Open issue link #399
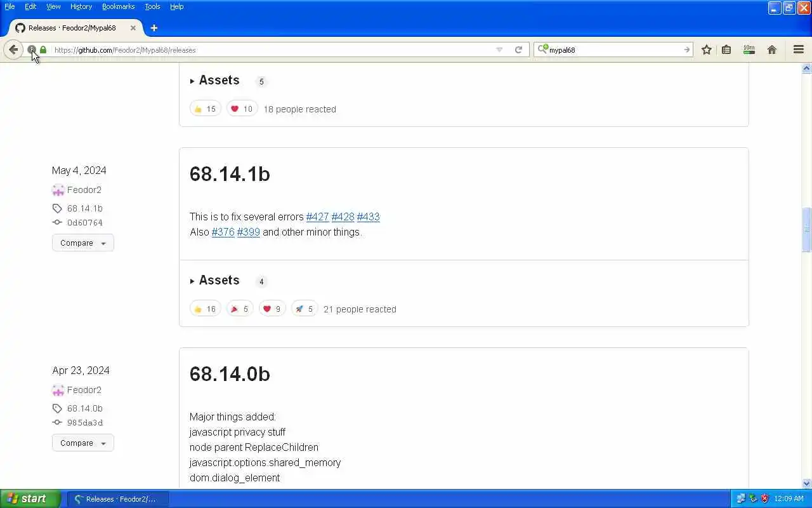The height and width of the screenshot is (508, 812). coord(248,232)
